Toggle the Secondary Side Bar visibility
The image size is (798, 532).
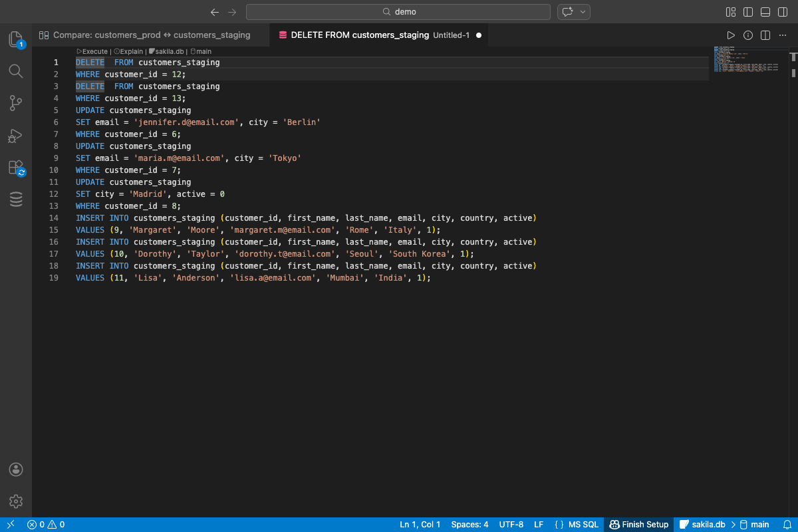(x=782, y=11)
